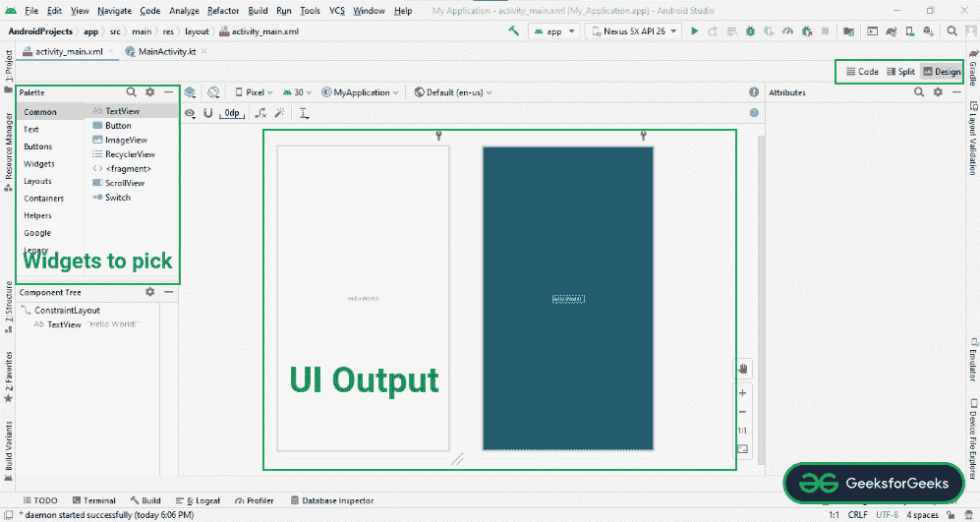
Task: Open the Pixel device dropdown
Action: click(x=257, y=91)
